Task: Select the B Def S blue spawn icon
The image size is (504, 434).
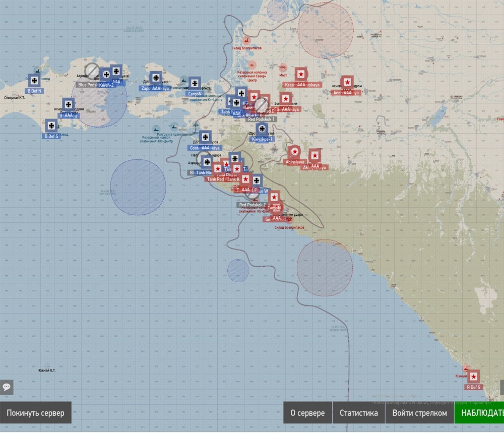Action: point(51,126)
